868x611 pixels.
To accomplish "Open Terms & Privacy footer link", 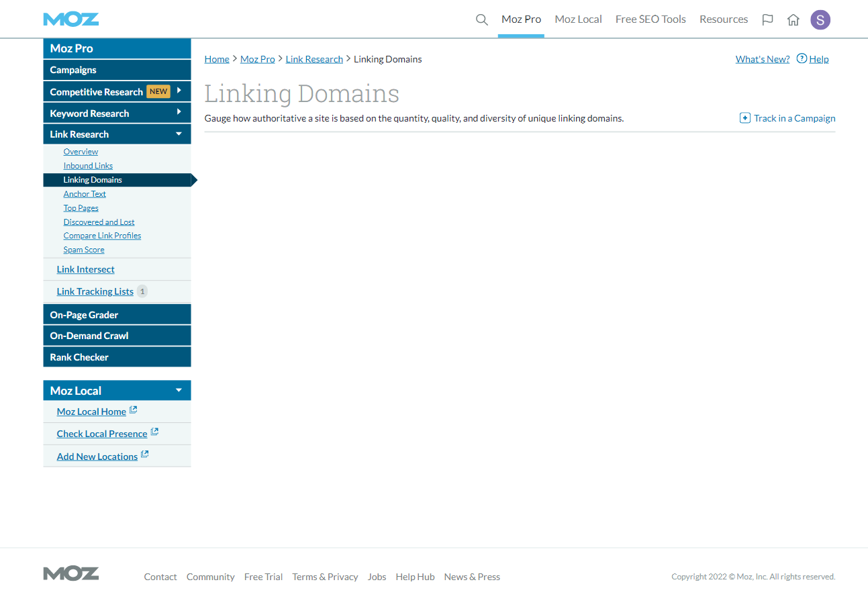I will point(325,577).
